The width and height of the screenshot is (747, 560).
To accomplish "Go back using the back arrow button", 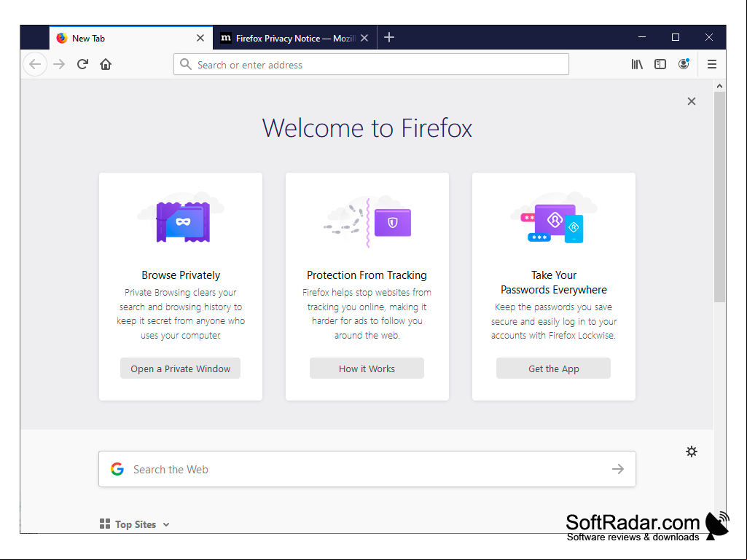I will click(35, 64).
